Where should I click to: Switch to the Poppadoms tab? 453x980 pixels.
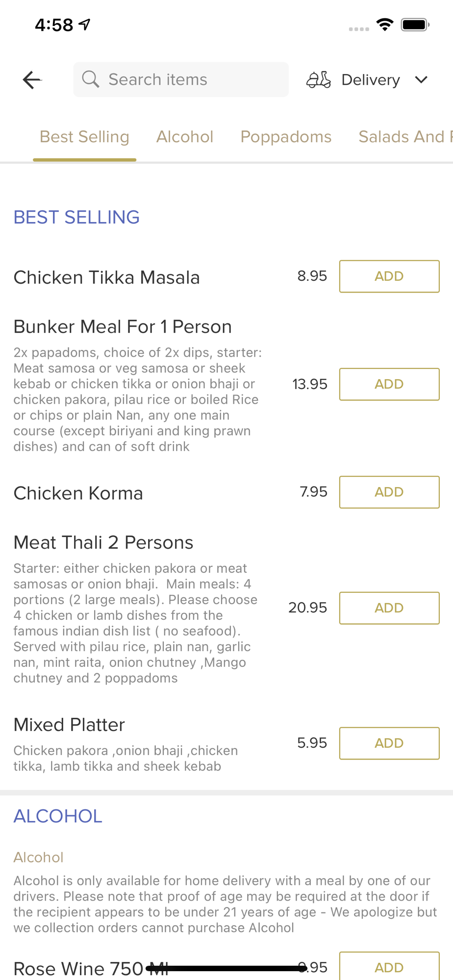[x=286, y=137]
